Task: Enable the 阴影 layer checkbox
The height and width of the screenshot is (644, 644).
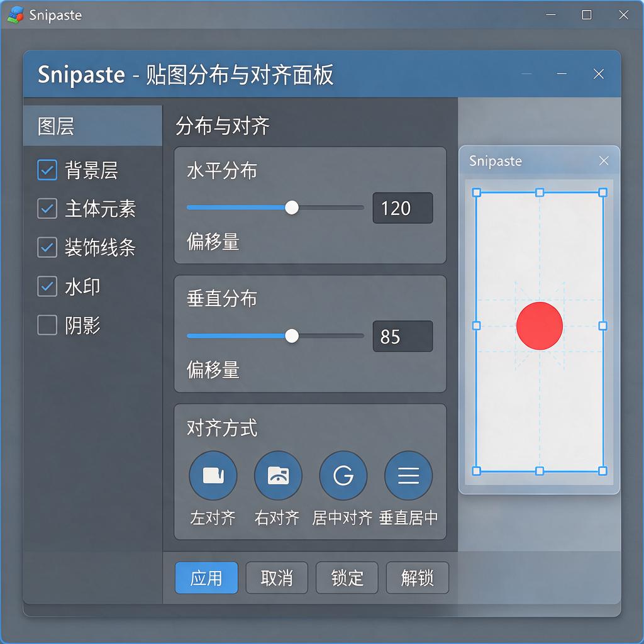Action: pos(47,325)
